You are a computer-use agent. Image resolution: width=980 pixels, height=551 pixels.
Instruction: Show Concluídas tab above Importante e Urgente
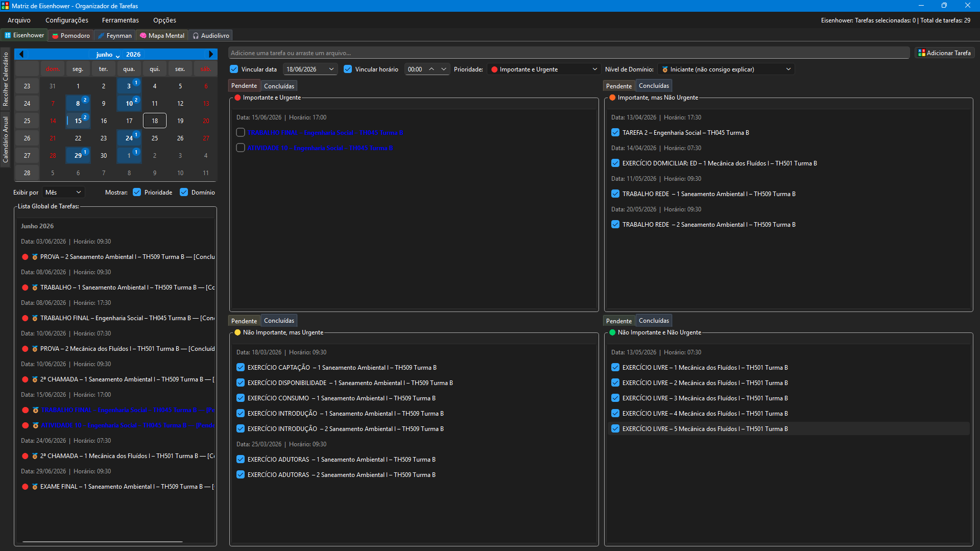point(279,86)
